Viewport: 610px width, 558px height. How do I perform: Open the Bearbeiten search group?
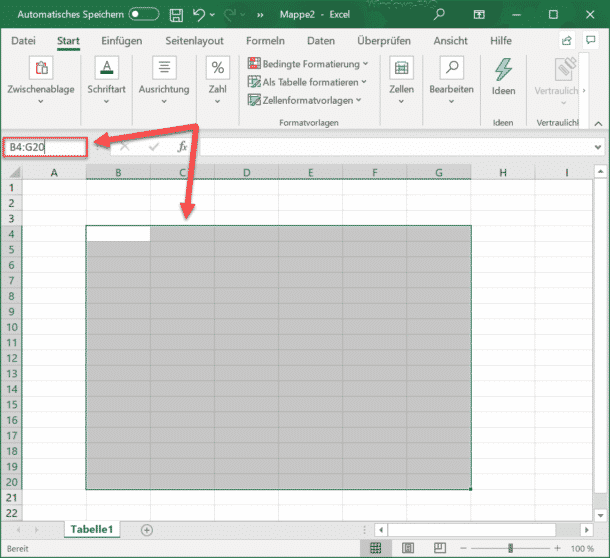[x=451, y=69]
